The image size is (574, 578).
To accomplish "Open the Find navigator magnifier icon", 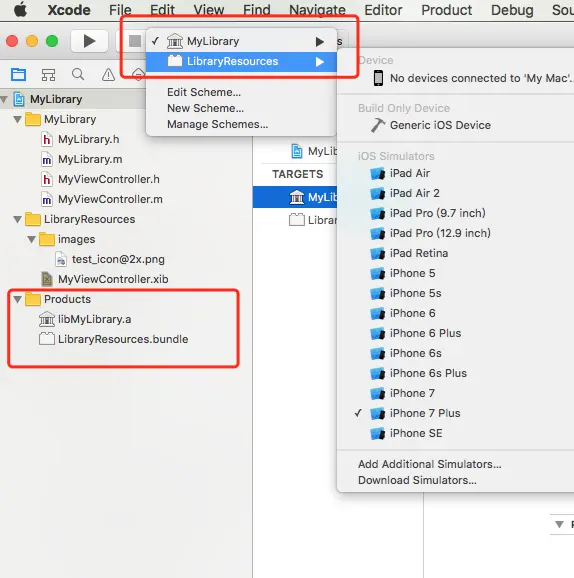I will (x=78, y=74).
